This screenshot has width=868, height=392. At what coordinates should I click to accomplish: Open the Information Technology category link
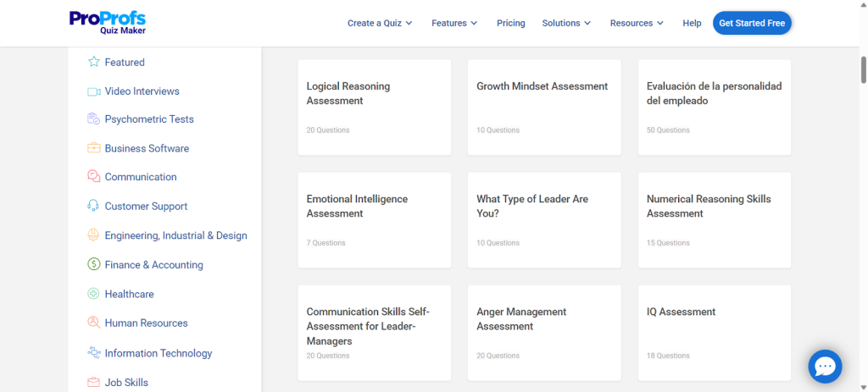point(158,353)
